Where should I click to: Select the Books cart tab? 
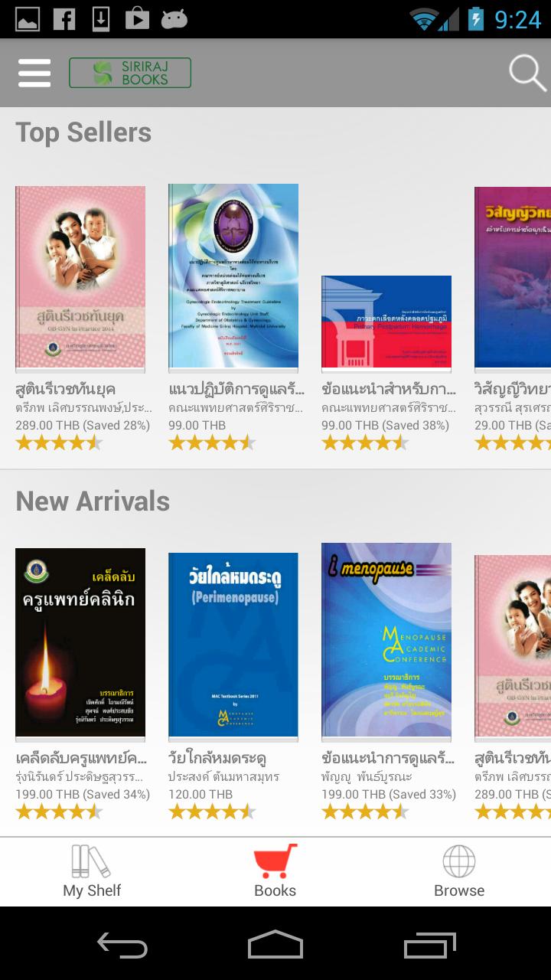click(275, 872)
